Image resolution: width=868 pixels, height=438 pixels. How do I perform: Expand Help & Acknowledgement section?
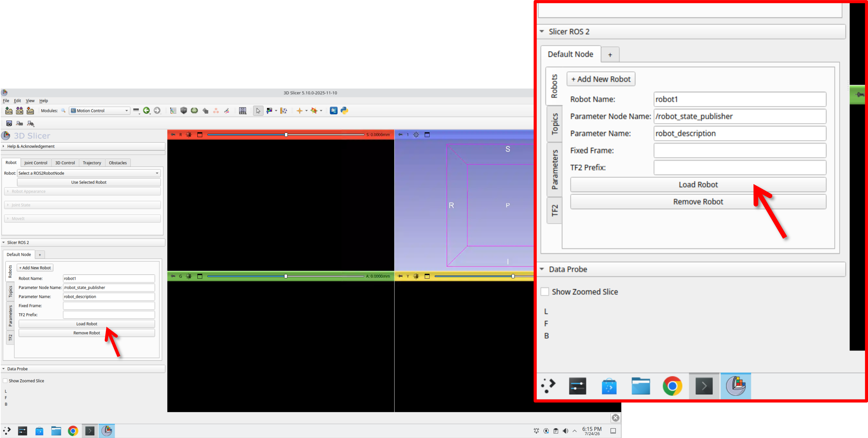[83, 146]
